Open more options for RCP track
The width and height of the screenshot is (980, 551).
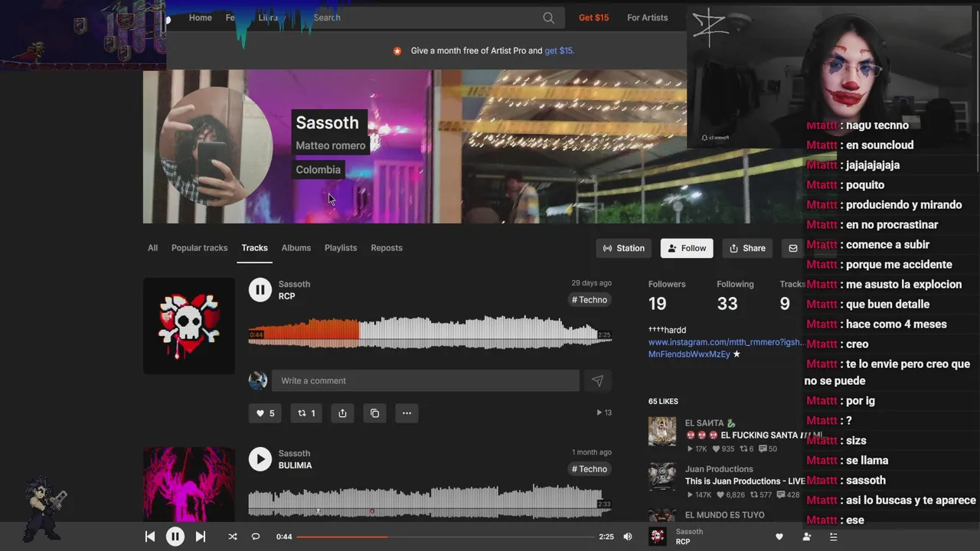tap(407, 413)
